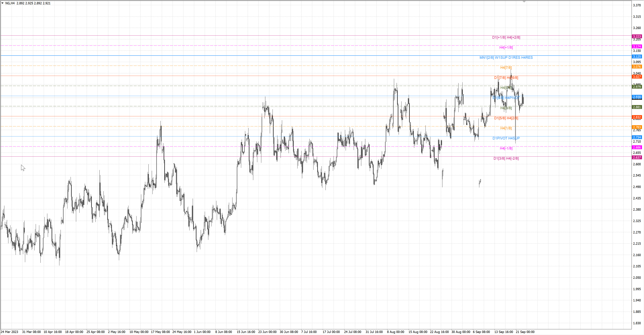The height and width of the screenshot is (335, 644).
Task: Click the 21 Sep 00:00 time label
Action: click(525, 332)
